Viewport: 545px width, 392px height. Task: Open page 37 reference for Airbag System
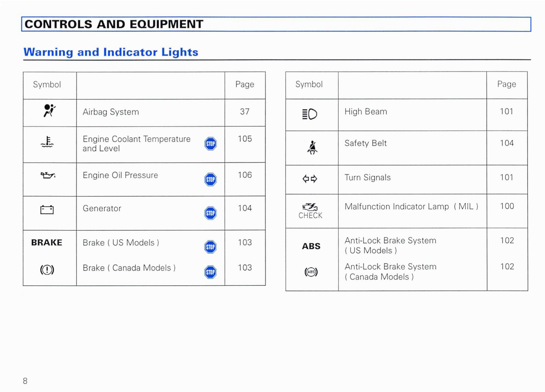click(245, 112)
